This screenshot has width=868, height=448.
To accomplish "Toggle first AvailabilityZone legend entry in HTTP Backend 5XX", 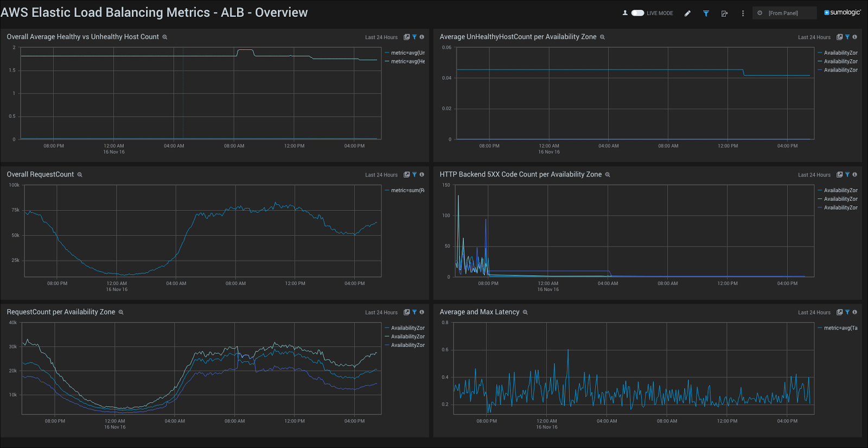I will pos(840,191).
